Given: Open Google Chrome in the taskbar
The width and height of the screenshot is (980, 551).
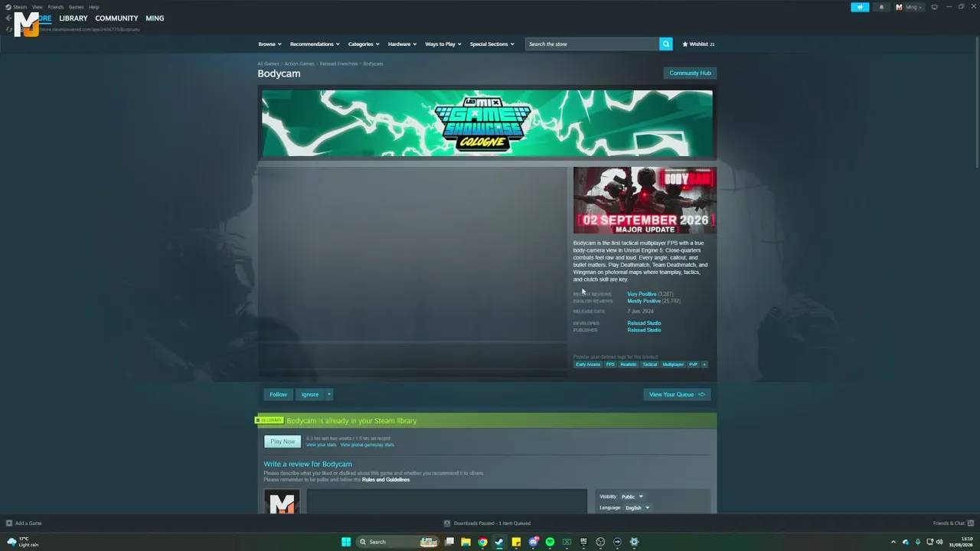Looking at the screenshot, I should click(x=482, y=542).
